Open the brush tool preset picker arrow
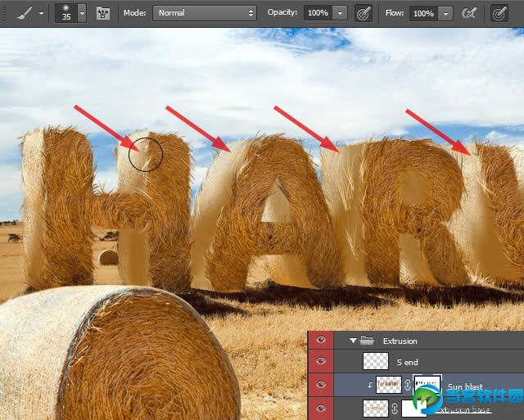Viewport: 524px width, 420px height. point(41,14)
